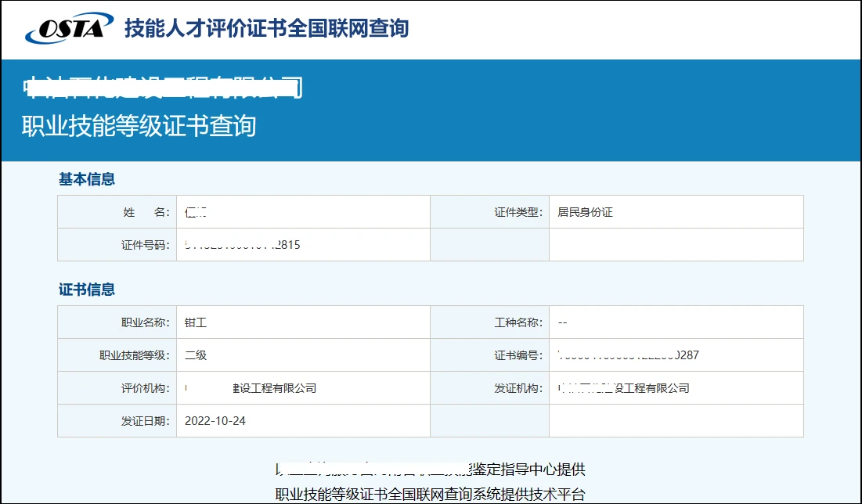
Task: Select the 评价机构 company name value
Action: [x=251, y=389]
